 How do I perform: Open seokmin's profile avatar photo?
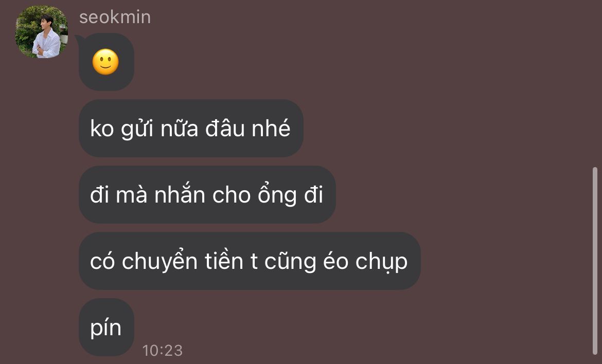pos(42,32)
